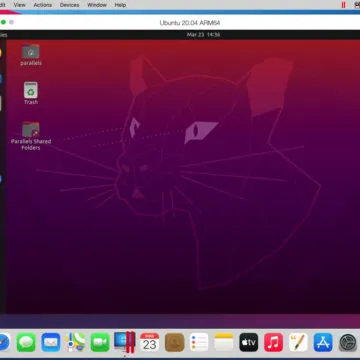Click the red Parallels menu bar icon
Image resolution: width=360 pixels, height=360 pixels.
click(x=343, y=5)
